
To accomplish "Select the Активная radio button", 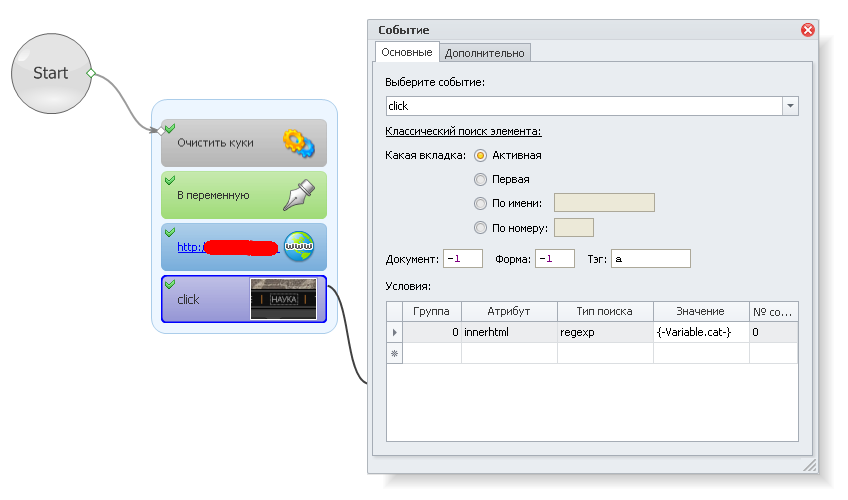I will tap(480, 156).
